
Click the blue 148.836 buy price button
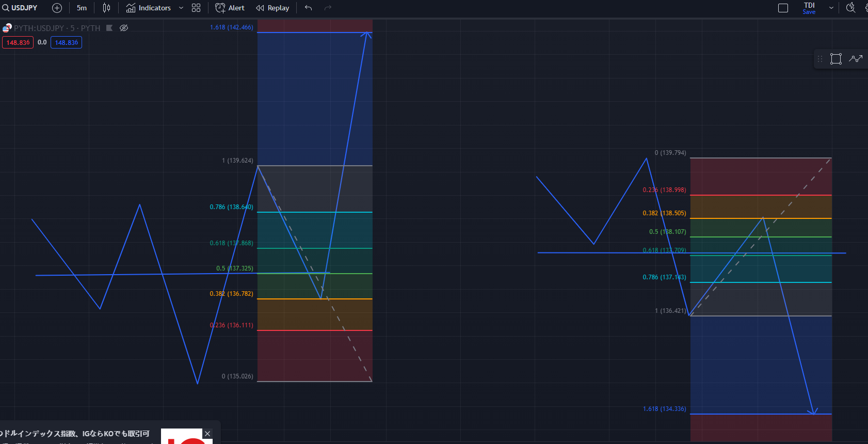66,42
